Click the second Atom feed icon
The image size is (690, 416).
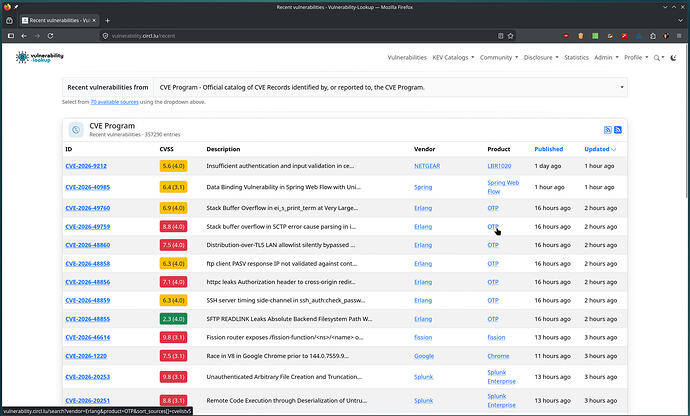point(618,130)
